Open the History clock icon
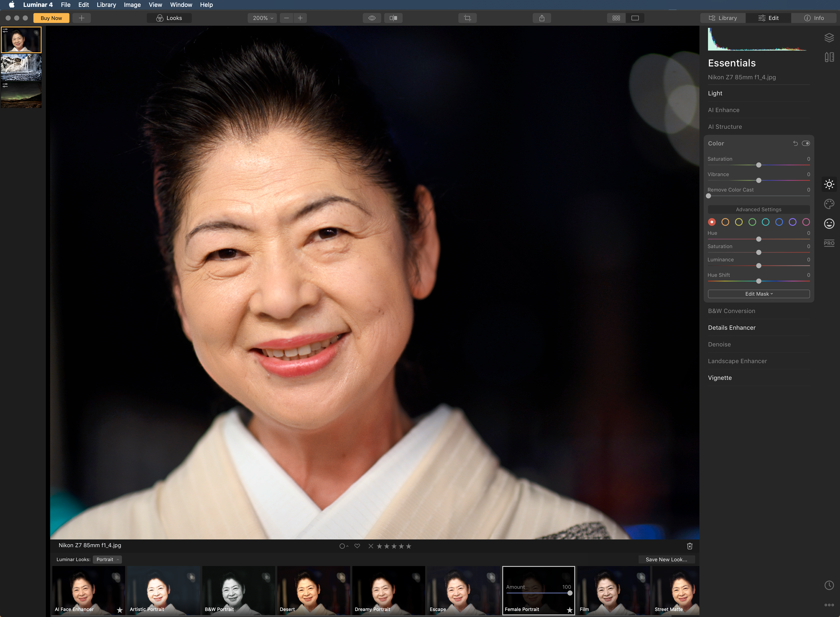Image resolution: width=840 pixels, height=617 pixels. [829, 585]
